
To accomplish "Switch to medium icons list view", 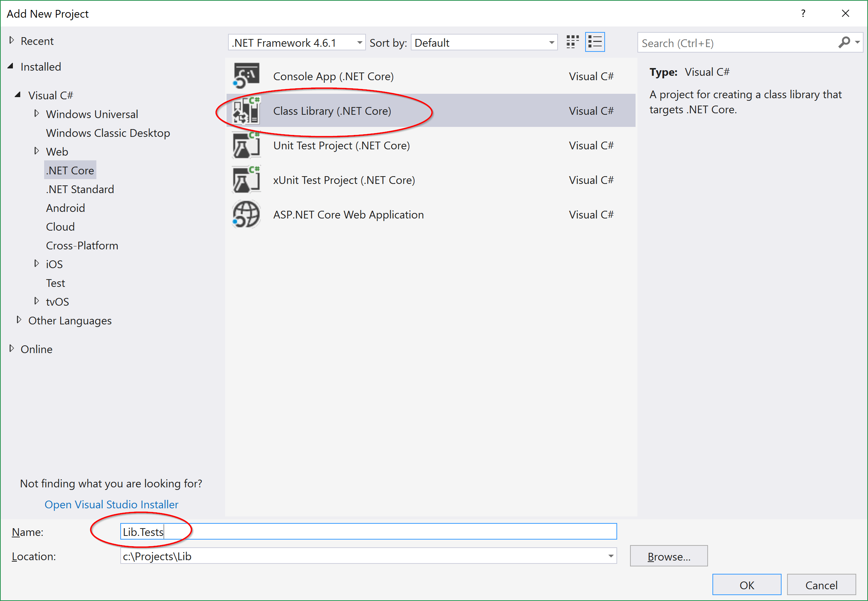I will click(x=595, y=42).
